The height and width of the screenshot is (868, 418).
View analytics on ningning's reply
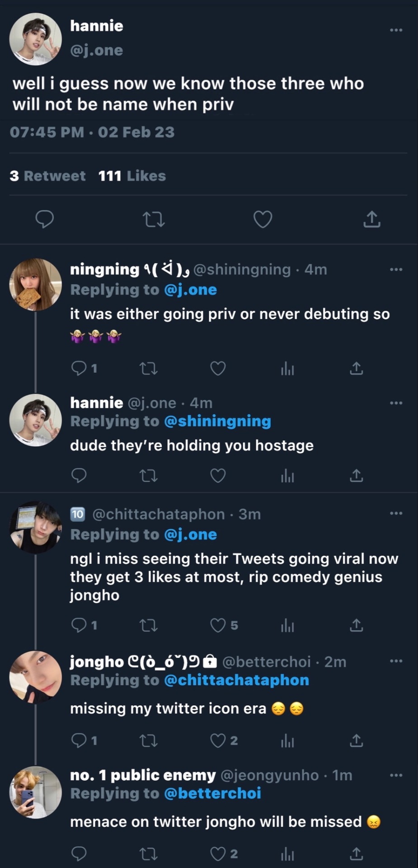[287, 369]
